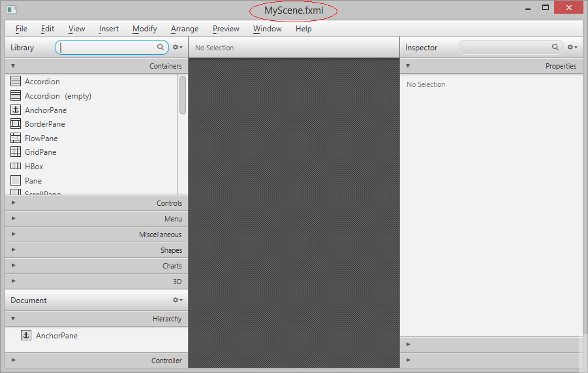Image resolution: width=588 pixels, height=373 pixels.
Task: Open the Window menu
Action: click(268, 29)
